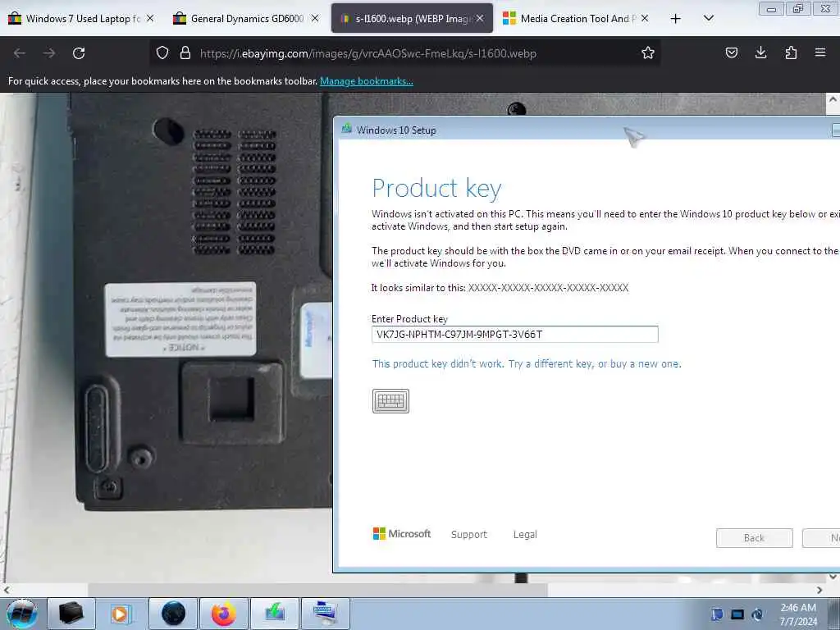Click the forward navigation arrow
Screen dimensions: 840x630
coord(49,53)
